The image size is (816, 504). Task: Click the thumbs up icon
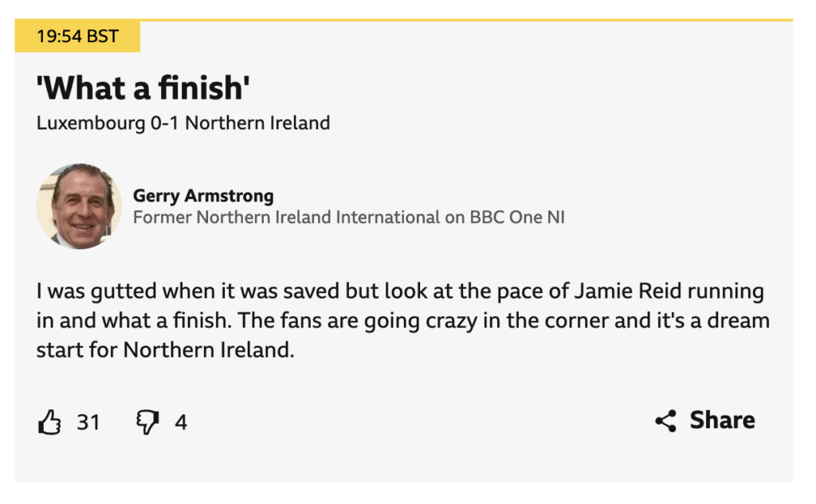[x=49, y=421]
